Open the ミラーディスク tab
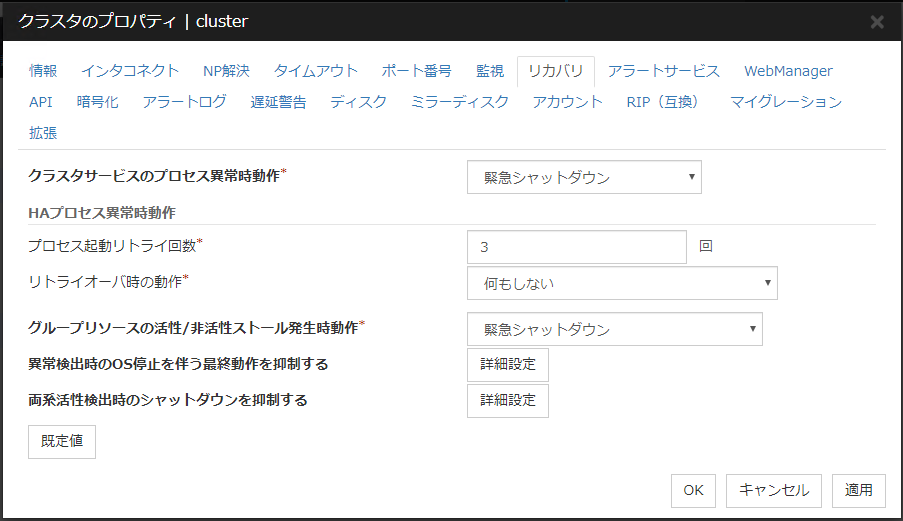The image size is (903, 521). pos(459,102)
